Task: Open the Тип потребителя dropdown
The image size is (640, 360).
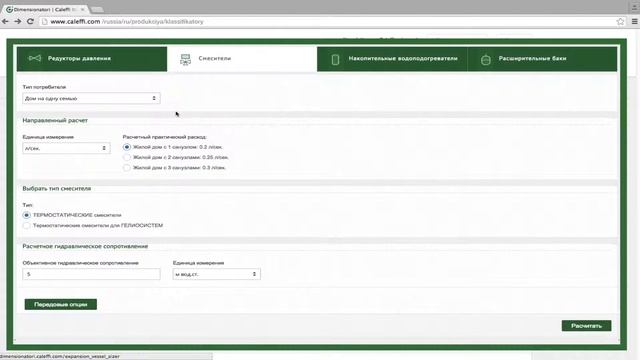Action: pos(91,98)
